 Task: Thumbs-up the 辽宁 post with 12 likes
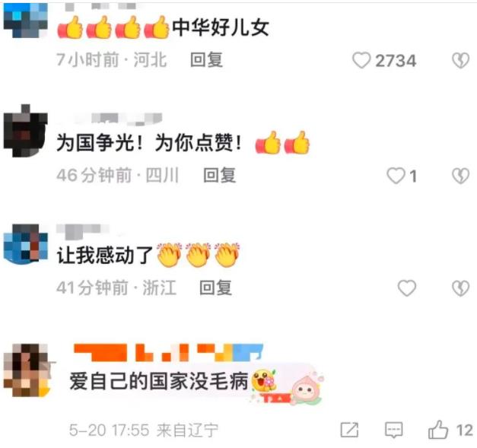click(x=438, y=430)
